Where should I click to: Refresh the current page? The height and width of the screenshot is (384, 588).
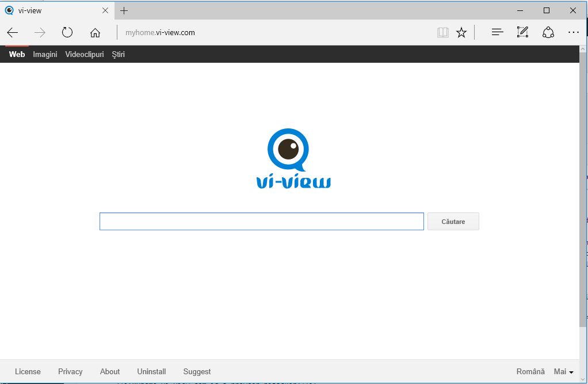(x=67, y=32)
